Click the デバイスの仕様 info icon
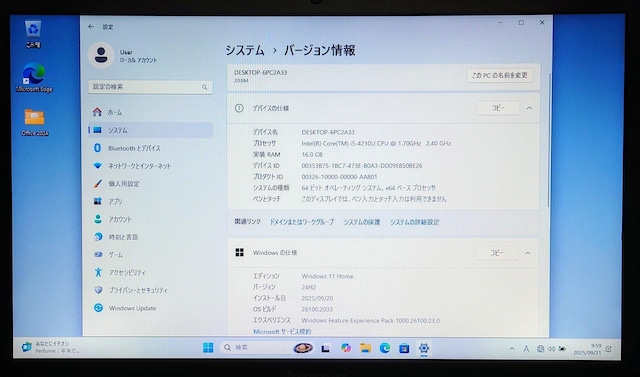Image resolution: width=640 pixels, height=377 pixels. [239, 108]
